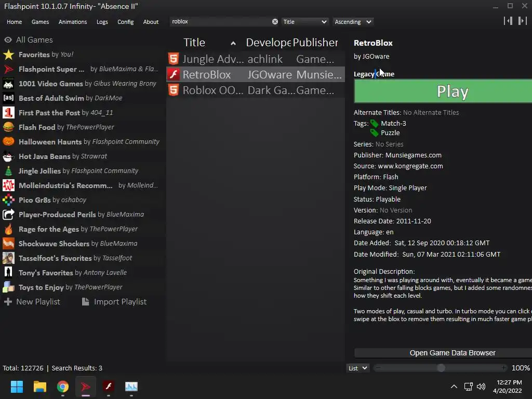
Task: Click the Match-3 tag icon
Action: click(x=374, y=124)
